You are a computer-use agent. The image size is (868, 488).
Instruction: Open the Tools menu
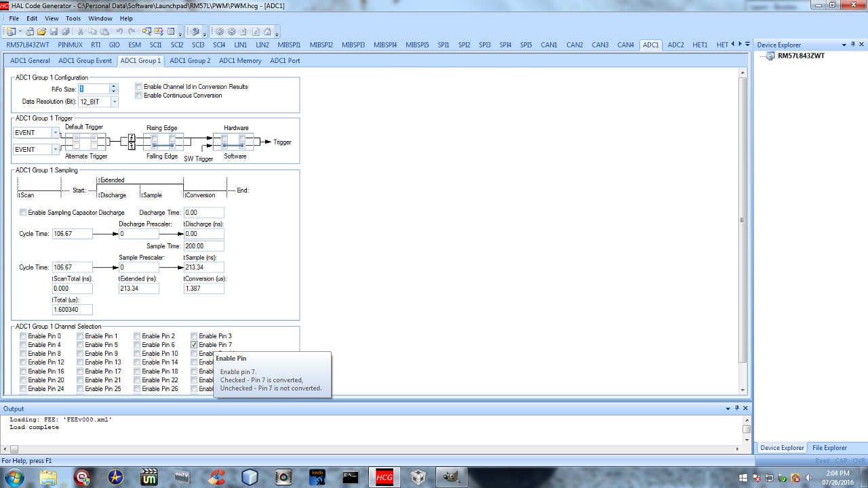pyautogui.click(x=73, y=18)
